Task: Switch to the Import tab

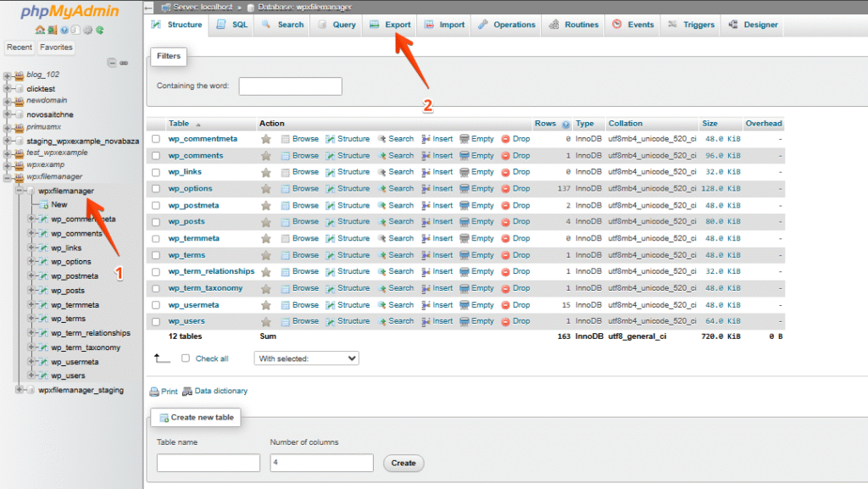Action: pos(444,25)
